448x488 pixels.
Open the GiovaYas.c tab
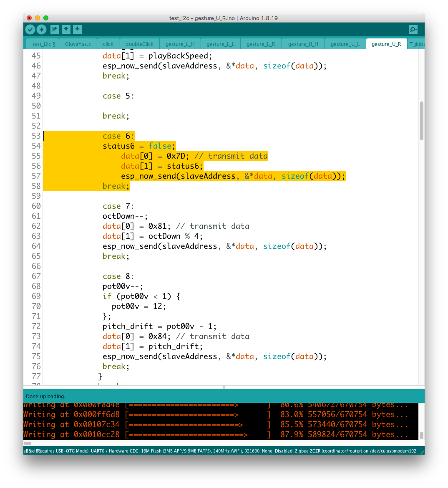coord(78,44)
